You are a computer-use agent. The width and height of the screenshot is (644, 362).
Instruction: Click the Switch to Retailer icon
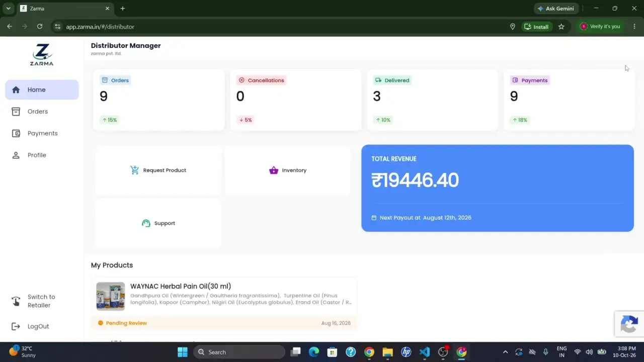pos(16,301)
